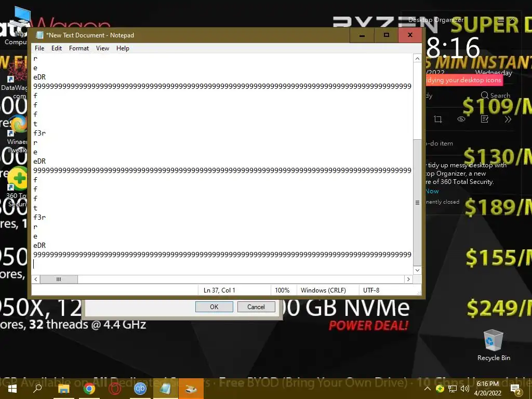Click the orange highlighted taskbar app button
The width and height of the screenshot is (532, 399).
coord(191,389)
